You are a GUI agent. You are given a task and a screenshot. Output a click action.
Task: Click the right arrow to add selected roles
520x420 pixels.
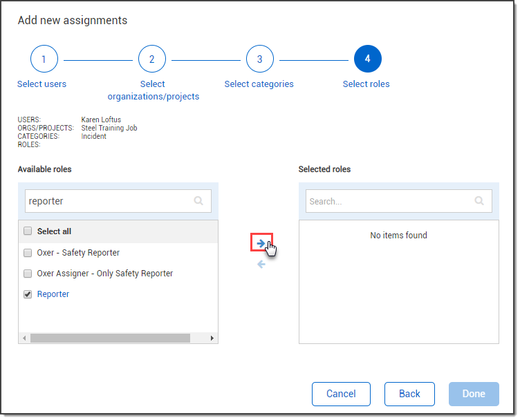pyautogui.click(x=261, y=243)
